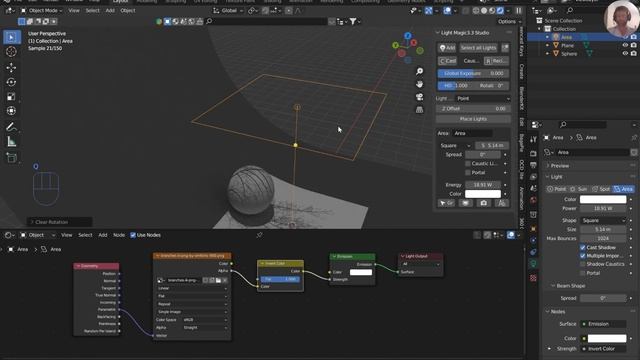Screen dimensions: 640x360
Task: Toggle the camera view icon
Action: pyautogui.click(x=419, y=97)
